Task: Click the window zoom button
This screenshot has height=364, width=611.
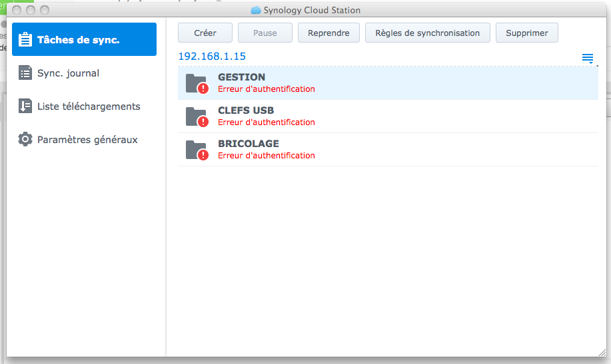Action: [x=45, y=10]
